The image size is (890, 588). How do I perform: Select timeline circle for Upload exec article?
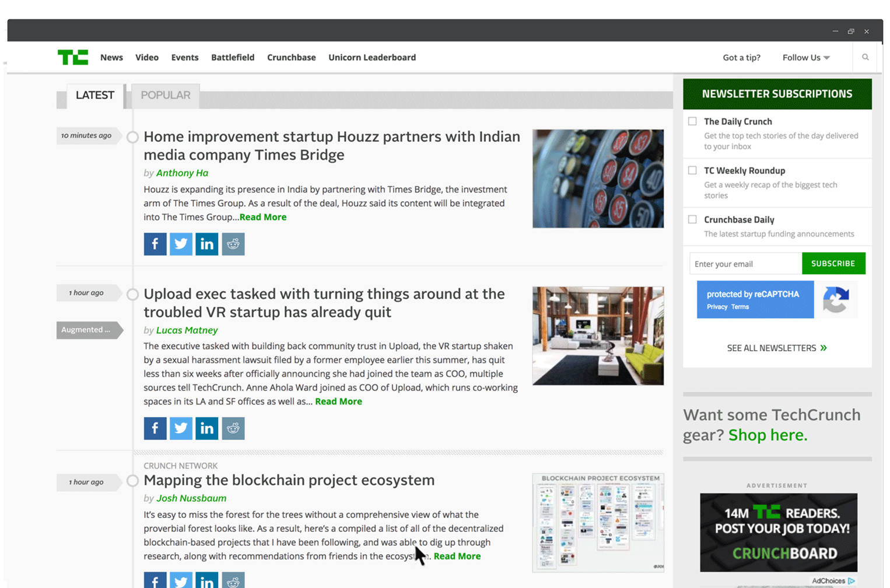click(133, 294)
